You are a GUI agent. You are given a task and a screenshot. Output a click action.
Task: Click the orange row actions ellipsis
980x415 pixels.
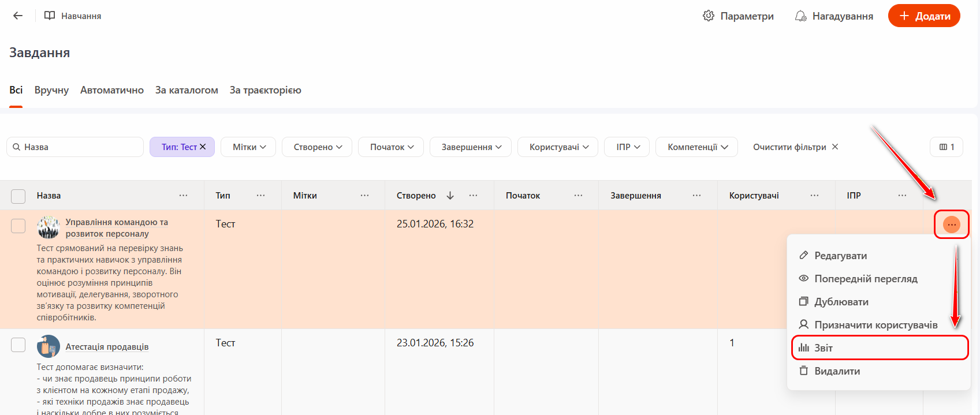(x=951, y=225)
